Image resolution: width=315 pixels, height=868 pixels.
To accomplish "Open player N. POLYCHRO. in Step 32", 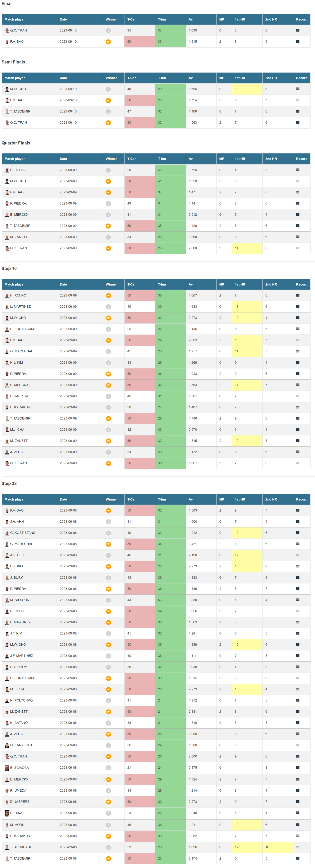I will tap(22, 701).
